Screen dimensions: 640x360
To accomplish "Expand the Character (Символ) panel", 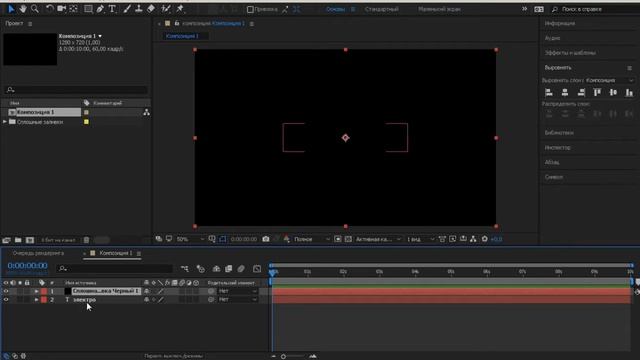I will coord(553,177).
